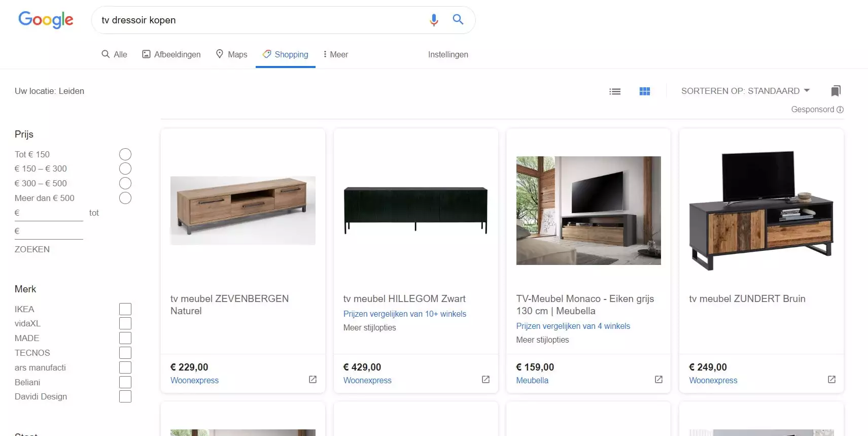The width and height of the screenshot is (868, 436).
Task: Open Meubella seller link
Action: pos(532,380)
